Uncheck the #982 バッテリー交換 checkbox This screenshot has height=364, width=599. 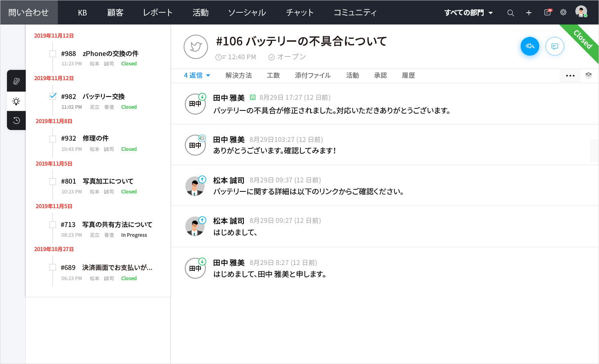pyautogui.click(x=53, y=97)
